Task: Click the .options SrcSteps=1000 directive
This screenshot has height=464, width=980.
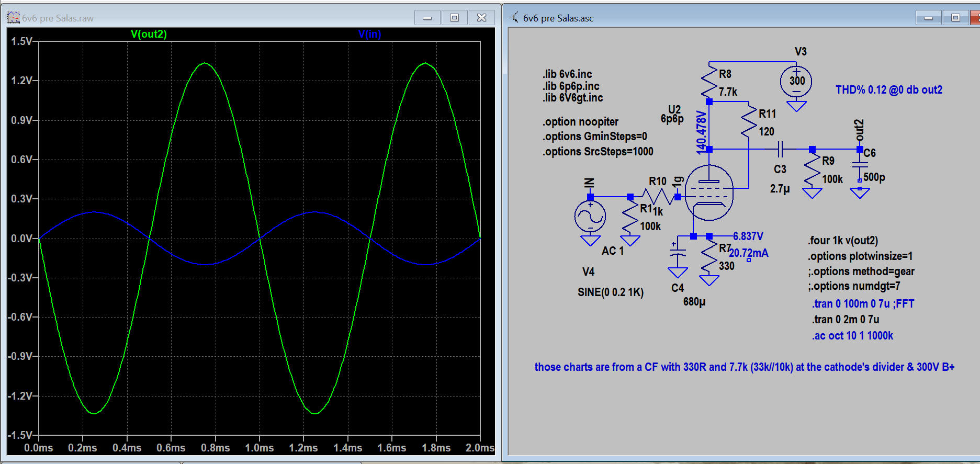Action: click(x=598, y=151)
